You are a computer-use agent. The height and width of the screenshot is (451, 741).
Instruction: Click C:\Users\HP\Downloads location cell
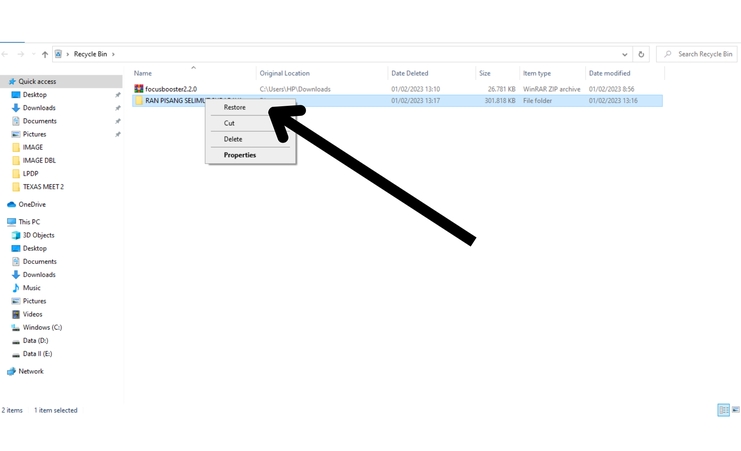295,89
